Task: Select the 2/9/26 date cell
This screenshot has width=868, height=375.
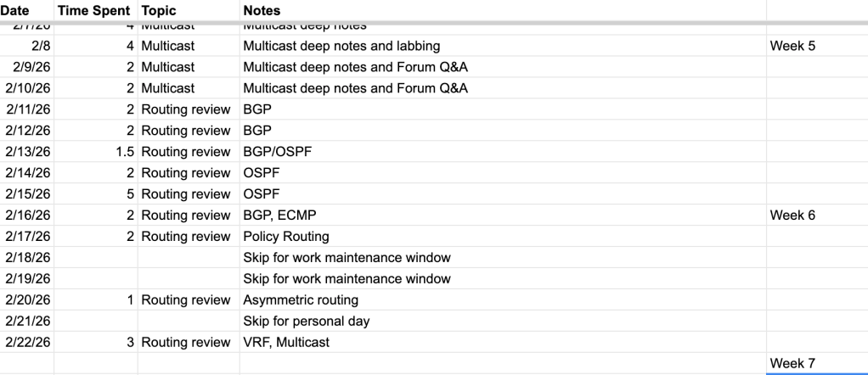Action: (x=31, y=67)
